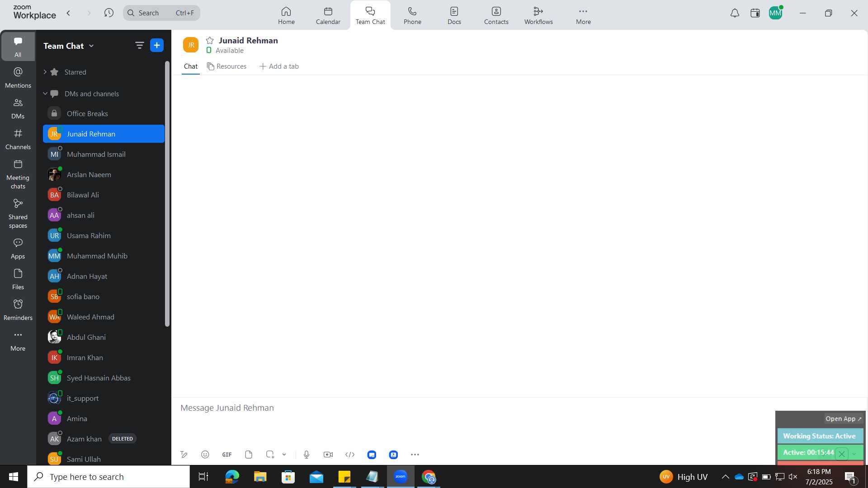Toggle text formatting pencil icon
The image size is (868, 488).
point(184,455)
